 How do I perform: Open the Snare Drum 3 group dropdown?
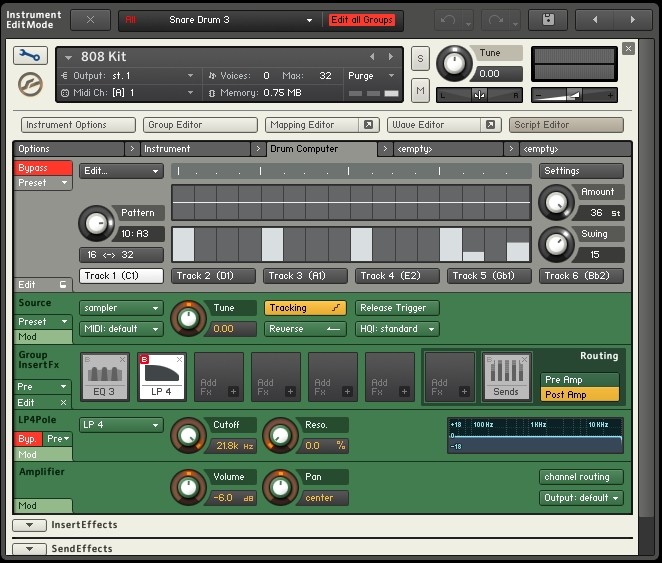point(309,20)
